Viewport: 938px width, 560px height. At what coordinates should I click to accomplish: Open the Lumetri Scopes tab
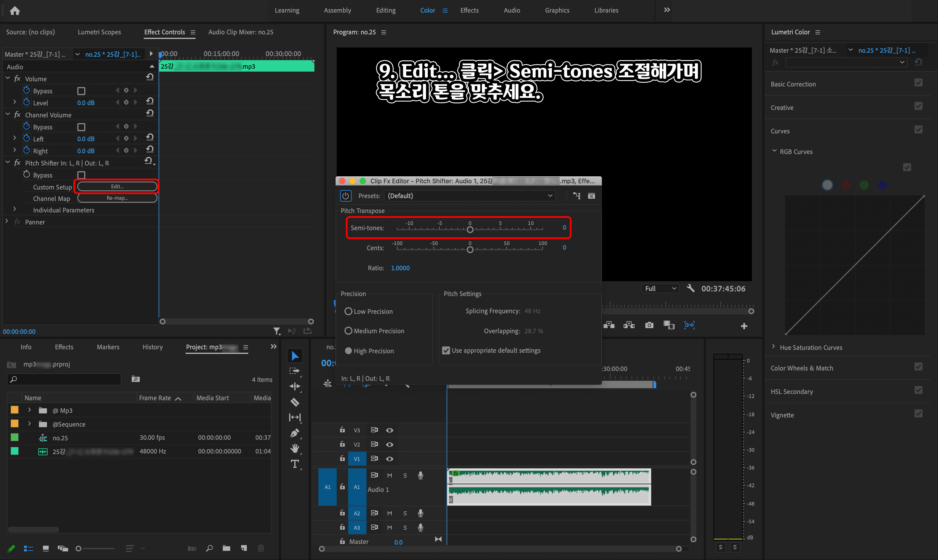point(99,32)
